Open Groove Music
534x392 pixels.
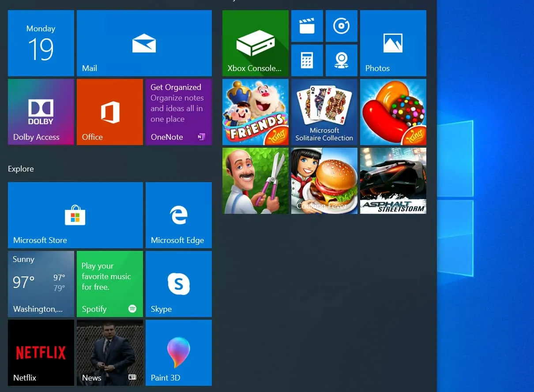[341, 26]
